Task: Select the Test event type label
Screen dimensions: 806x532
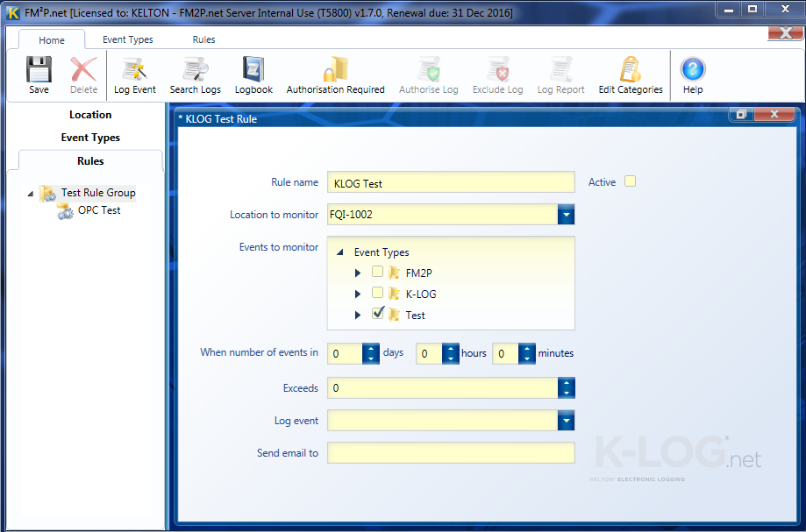Action: click(x=416, y=316)
